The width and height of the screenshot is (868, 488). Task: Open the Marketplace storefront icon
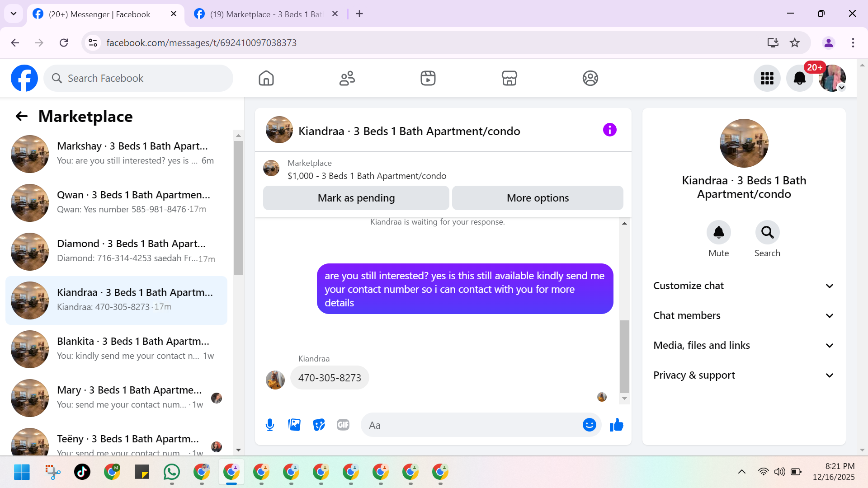[509, 78]
